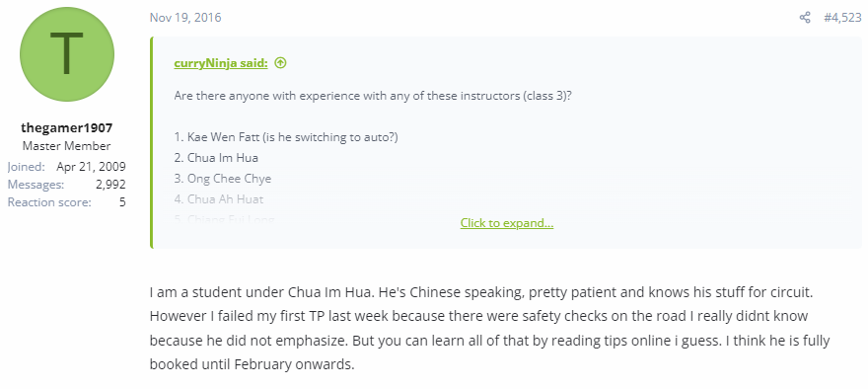Click the quoted line Ong Chee Chye
This screenshot has width=868, height=389.
tap(223, 179)
